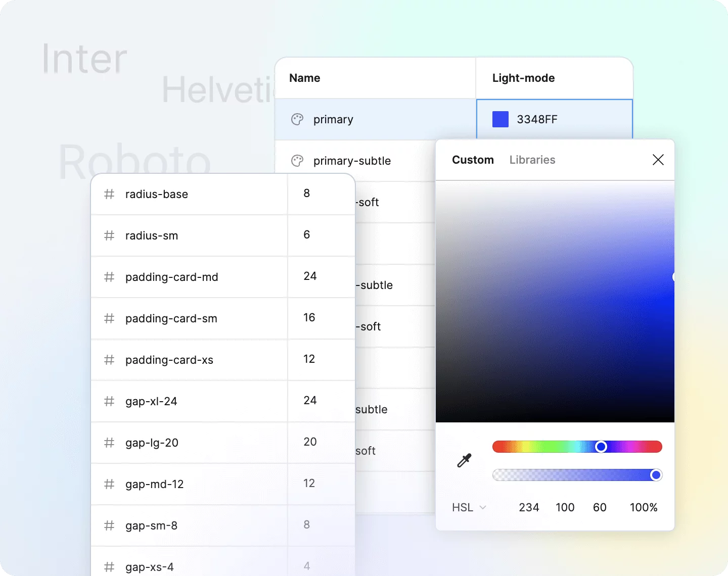Click the palette icon beside primary

(x=297, y=119)
